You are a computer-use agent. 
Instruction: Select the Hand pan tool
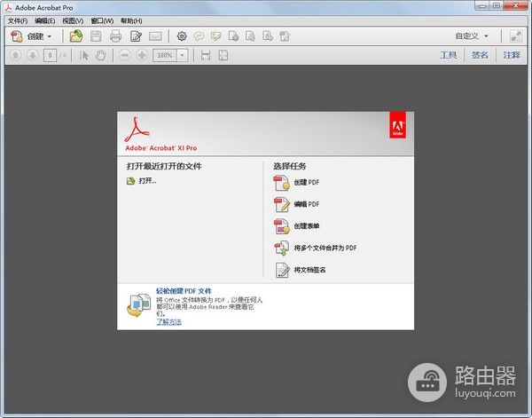coord(101,55)
